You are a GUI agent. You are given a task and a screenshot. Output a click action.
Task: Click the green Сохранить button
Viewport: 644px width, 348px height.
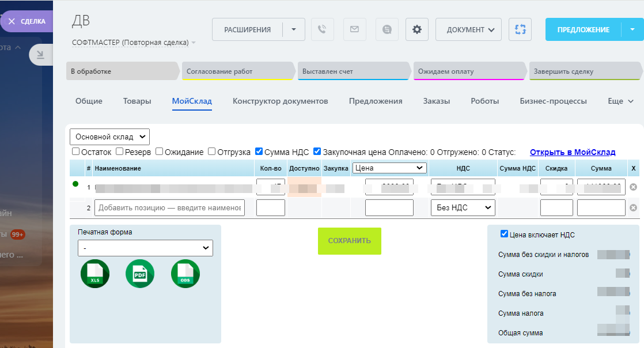[x=350, y=241]
